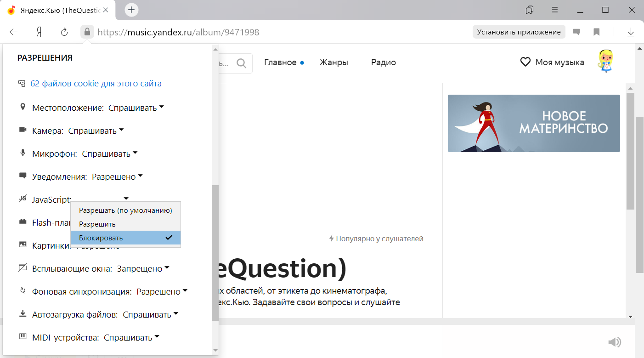Click the lock site-info icon
This screenshot has height=358, width=644.
(x=87, y=32)
